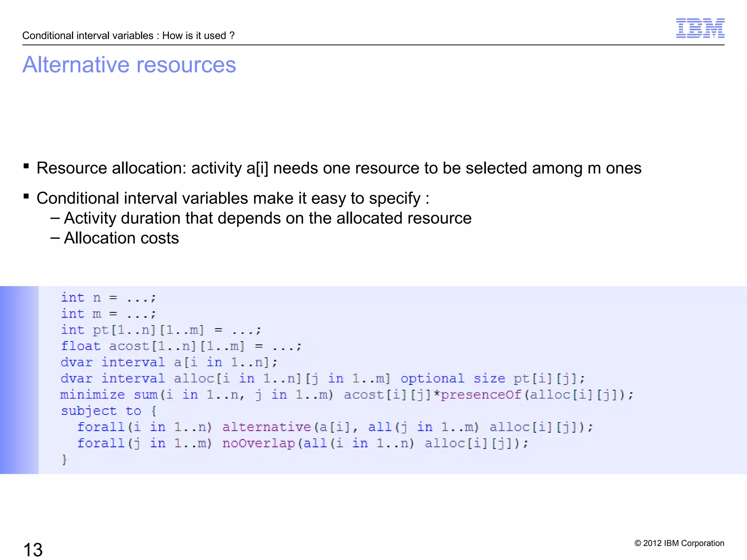Click the 'alternative' keyword in the forall line

pos(267,427)
